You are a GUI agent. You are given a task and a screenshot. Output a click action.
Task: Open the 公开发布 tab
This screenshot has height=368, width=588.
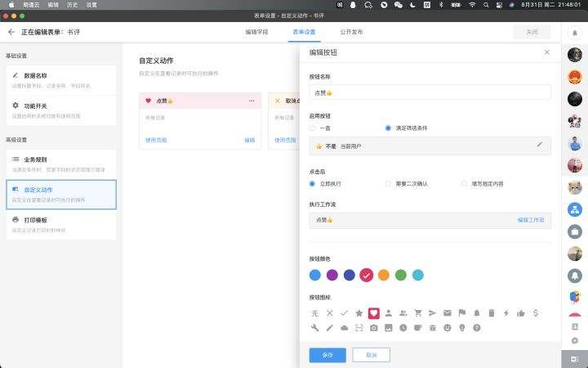pyautogui.click(x=351, y=32)
